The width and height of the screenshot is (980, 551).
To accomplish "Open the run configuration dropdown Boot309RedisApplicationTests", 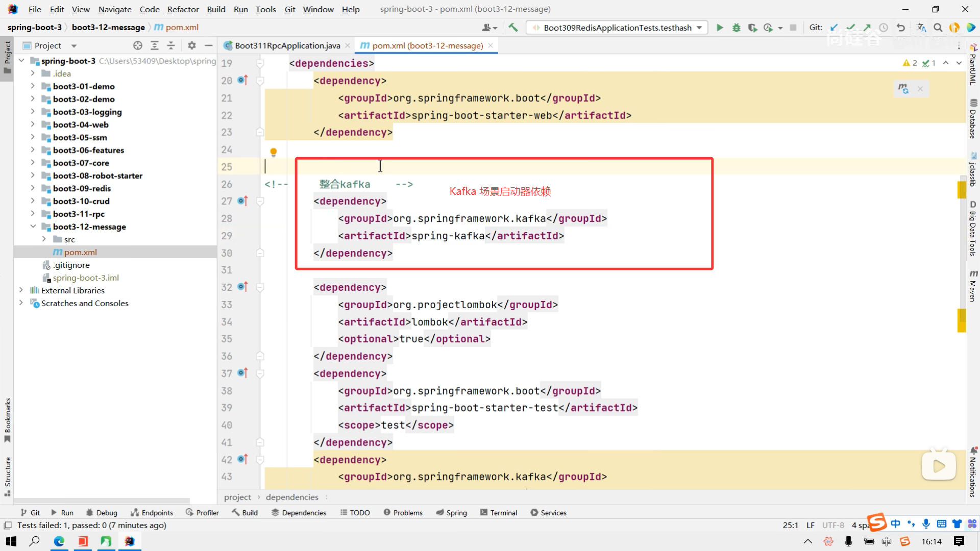I will click(618, 28).
